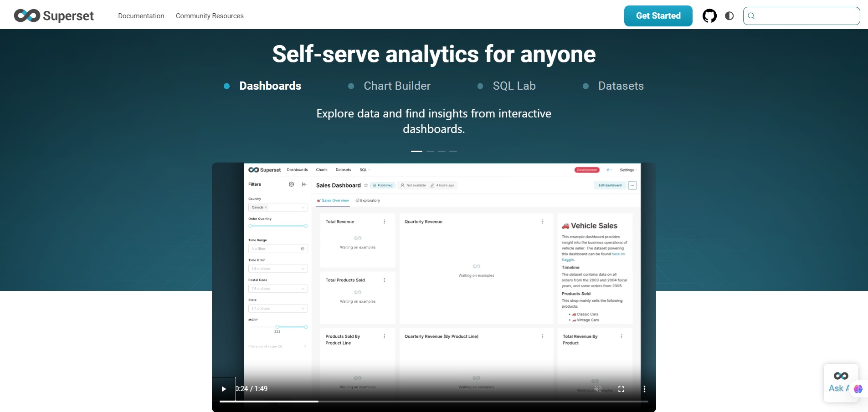Select the Dashboards feature tab

coord(270,86)
